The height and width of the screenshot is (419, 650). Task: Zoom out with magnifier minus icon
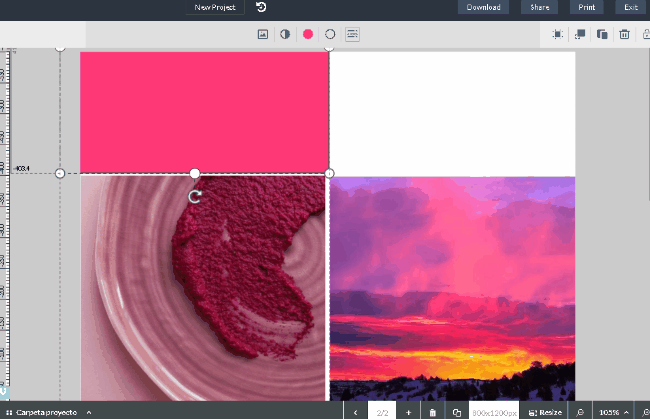point(580,412)
